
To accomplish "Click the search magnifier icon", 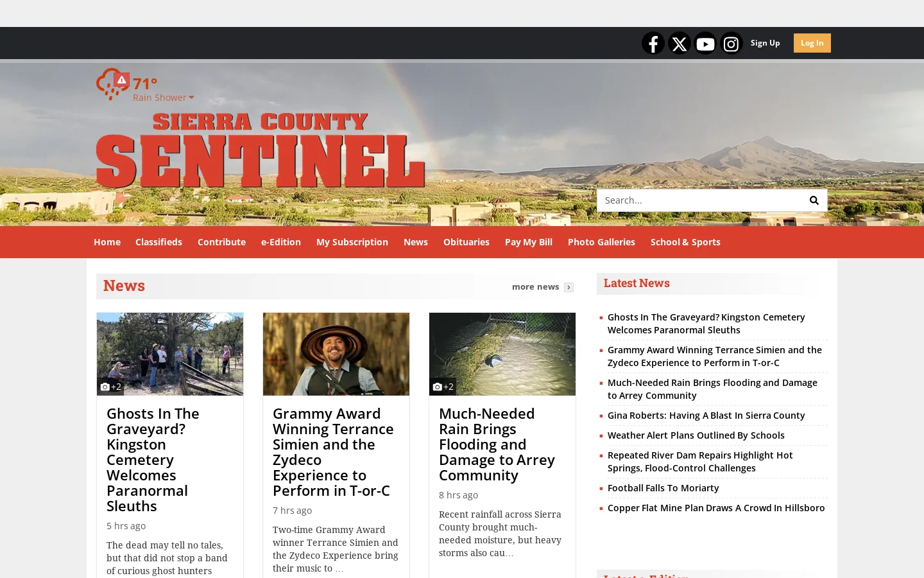I will pos(814,200).
